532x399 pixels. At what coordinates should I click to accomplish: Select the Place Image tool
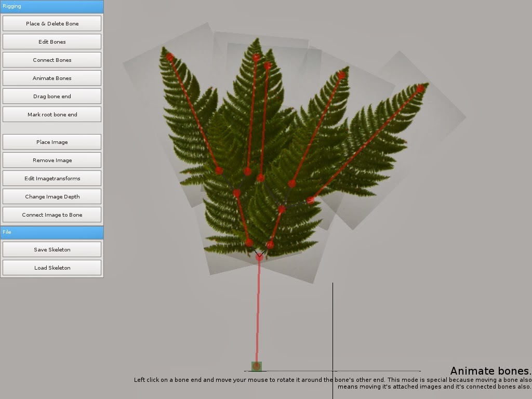tap(52, 142)
